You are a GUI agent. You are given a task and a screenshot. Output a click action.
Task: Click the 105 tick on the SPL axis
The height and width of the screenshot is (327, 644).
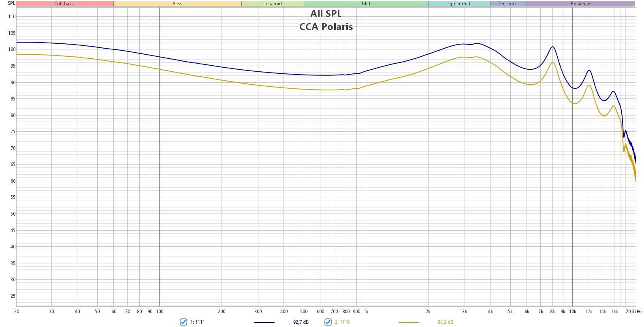pos(12,33)
